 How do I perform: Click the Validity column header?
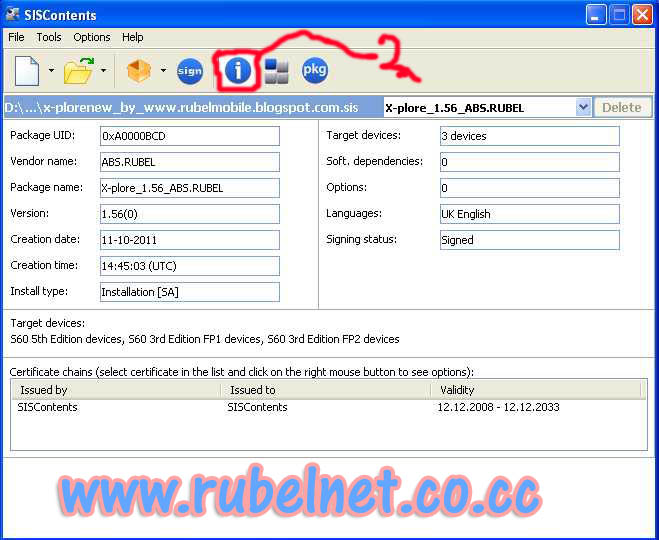point(537,390)
